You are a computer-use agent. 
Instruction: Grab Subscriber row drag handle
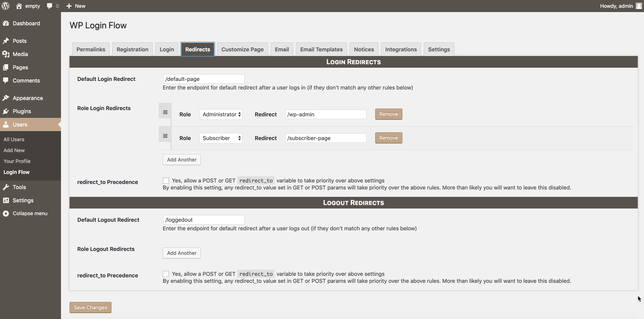click(165, 136)
